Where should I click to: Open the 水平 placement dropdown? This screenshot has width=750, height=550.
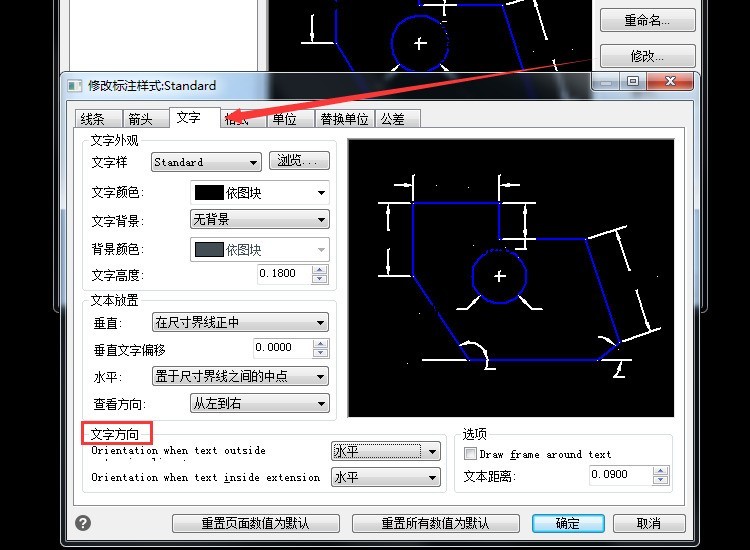240,376
